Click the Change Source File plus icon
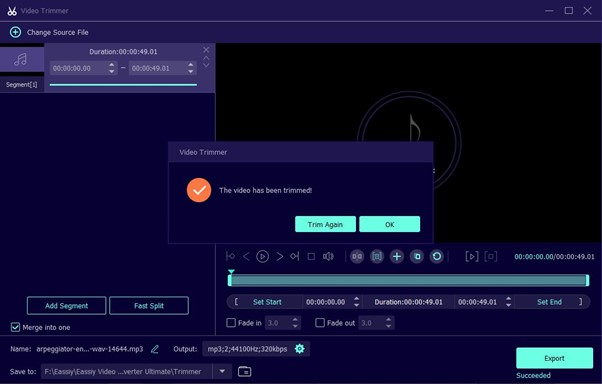Screen dimensions: 602x384 click(15, 32)
